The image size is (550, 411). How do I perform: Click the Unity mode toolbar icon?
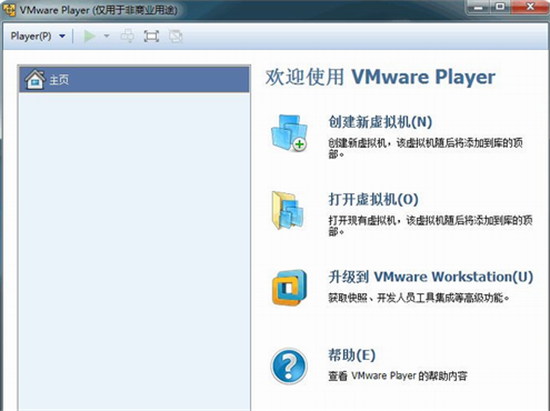pos(175,36)
